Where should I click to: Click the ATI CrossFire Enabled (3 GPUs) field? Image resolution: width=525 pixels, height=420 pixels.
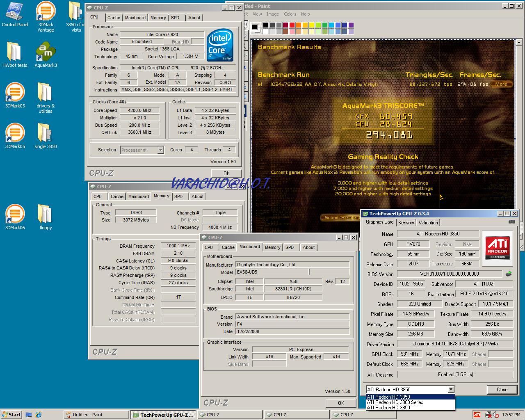pyautogui.click(x=455, y=374)
